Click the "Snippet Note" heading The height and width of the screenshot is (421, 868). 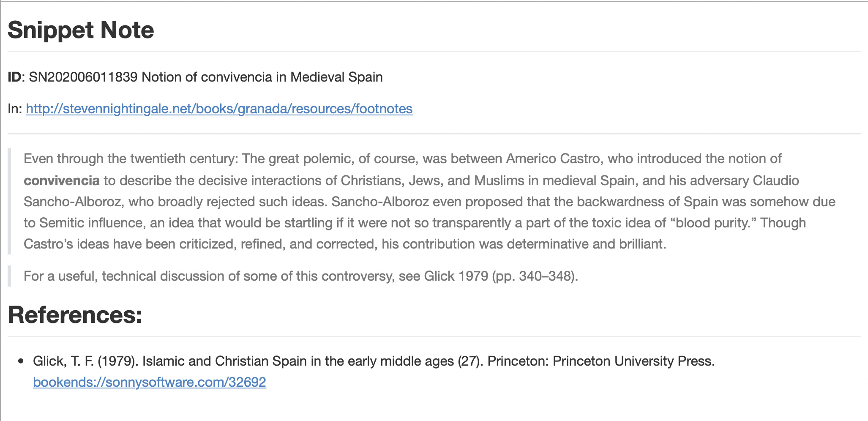coord(81,30)
